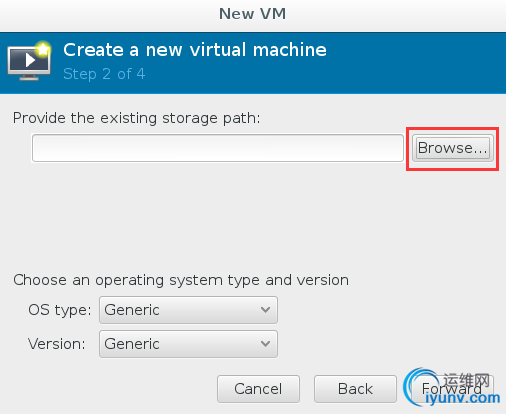506x414 pixels.
Task: Focus the existing storage path field
Action: (x=218, y=148)
